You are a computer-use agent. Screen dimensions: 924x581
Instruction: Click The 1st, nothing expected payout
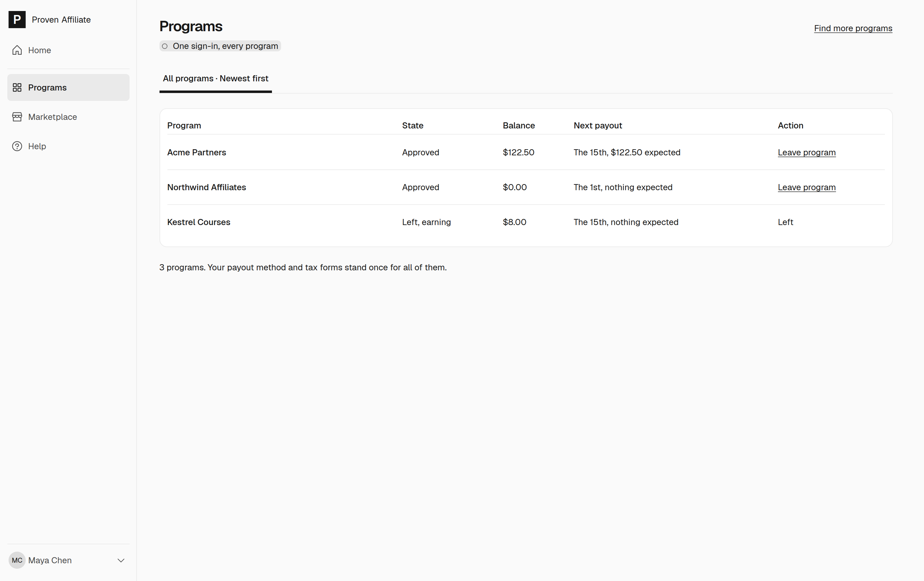pyautogui.click(x=623, y=187)
